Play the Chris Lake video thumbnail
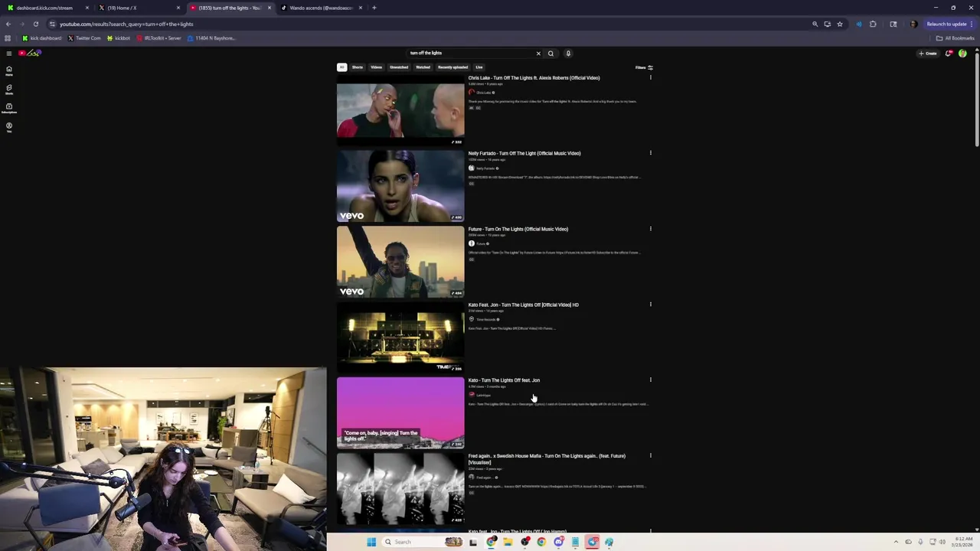 pos(400,110)
